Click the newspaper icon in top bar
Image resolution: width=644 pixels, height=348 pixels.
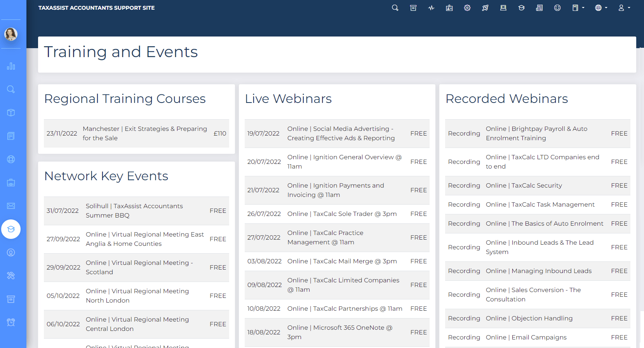point(540,8)
